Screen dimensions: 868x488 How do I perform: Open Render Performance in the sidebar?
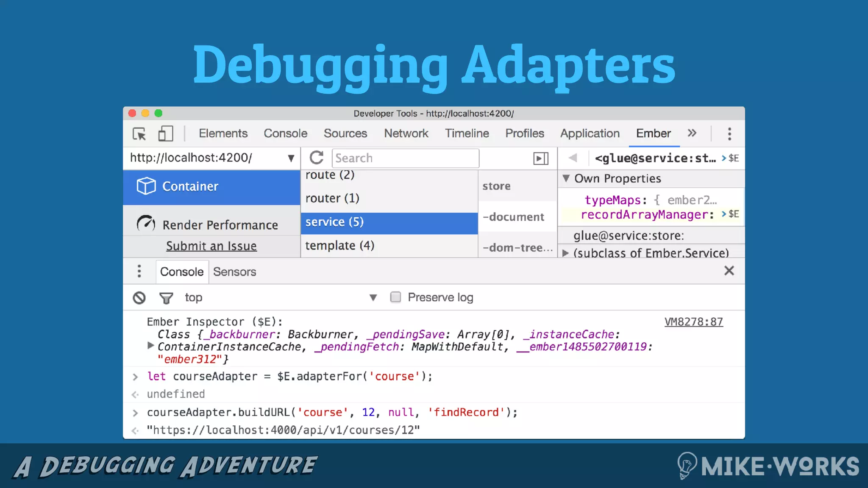pyautogui.click(x=211, y=224)
